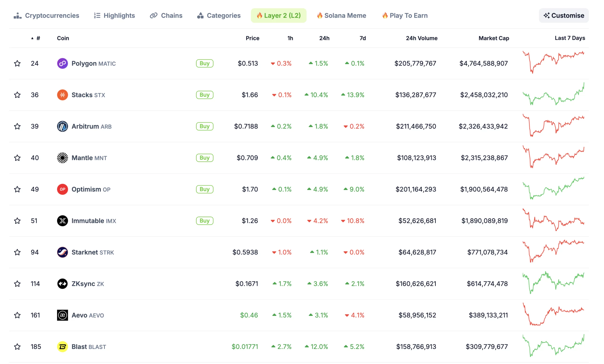
Task: Click Aevo's 7-day sparkline chart
Action: [x=554, y=314]
